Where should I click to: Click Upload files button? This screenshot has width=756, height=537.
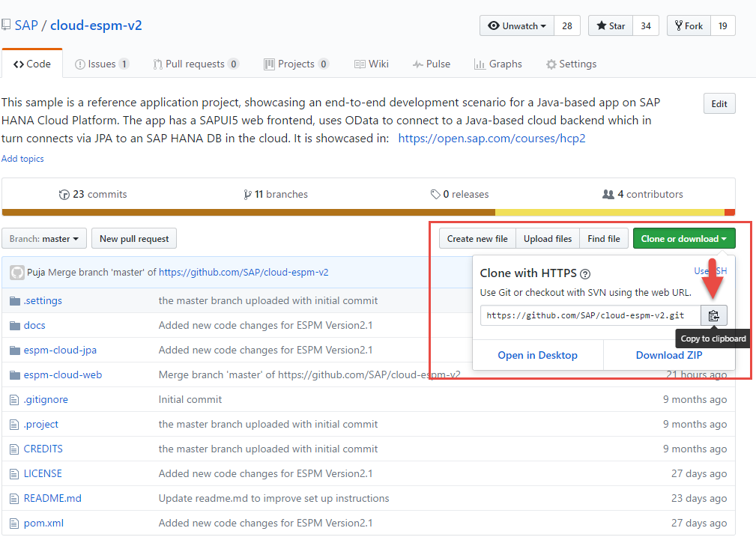click(548, 239)
